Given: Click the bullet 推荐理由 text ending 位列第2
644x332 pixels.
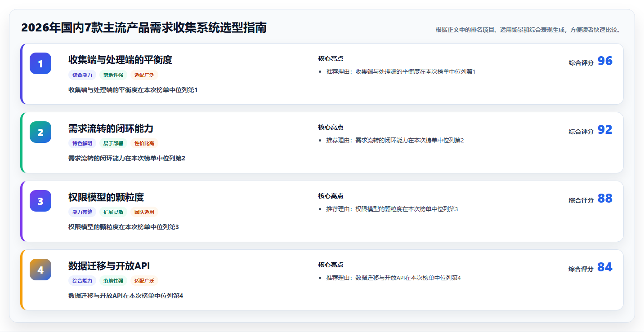Looking at the screenshot, I should point(395,140).
